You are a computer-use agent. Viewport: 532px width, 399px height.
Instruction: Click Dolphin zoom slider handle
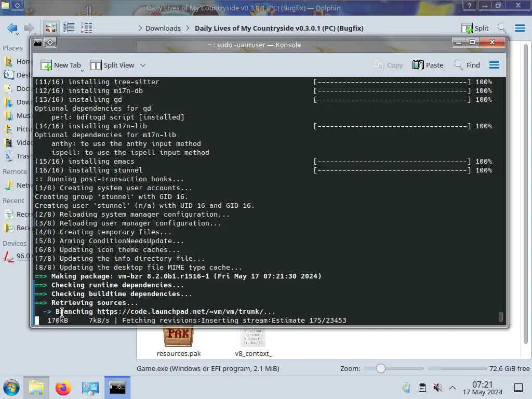click(x=380, y=368)
